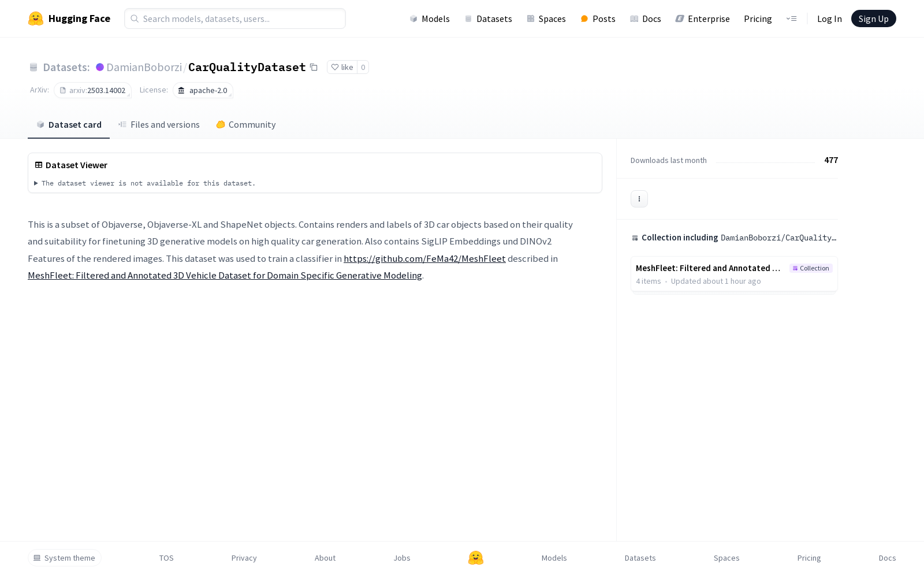Click the heart like button
Image resolution: width=924 pixels, height=578 pixels.
tap(342, 67)
